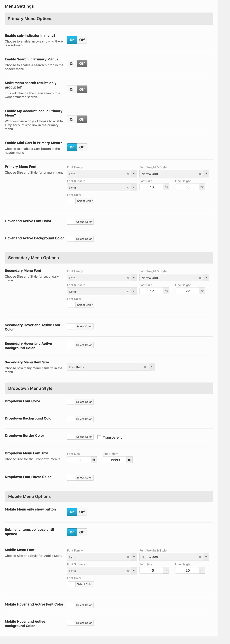This screenshot has height=644, width=230.
Task: Clear the Primary Menu Font Weight Normal 400
Action: click(200, 174)
